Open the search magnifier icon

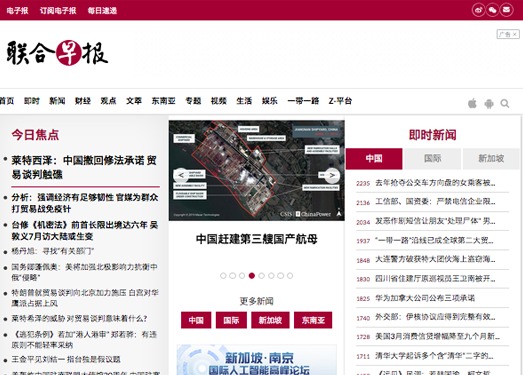(505, 104)
